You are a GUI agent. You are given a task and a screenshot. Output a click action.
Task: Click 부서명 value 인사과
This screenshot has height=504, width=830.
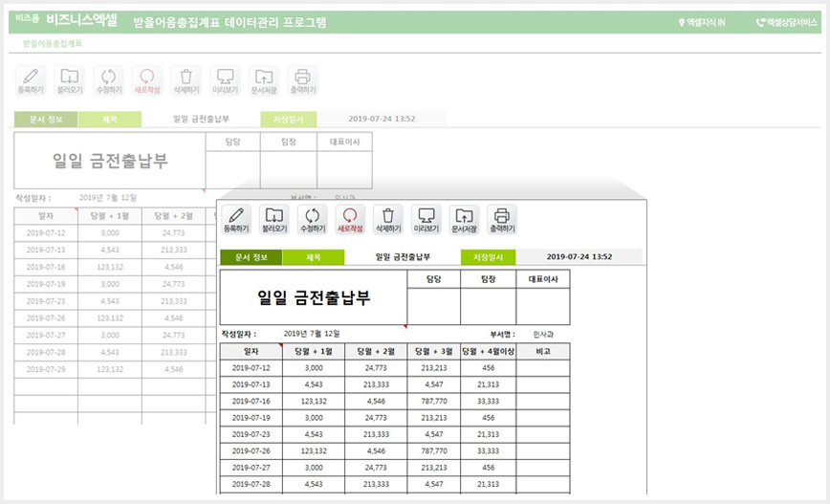pyautogui.click(x=543, y=334)
